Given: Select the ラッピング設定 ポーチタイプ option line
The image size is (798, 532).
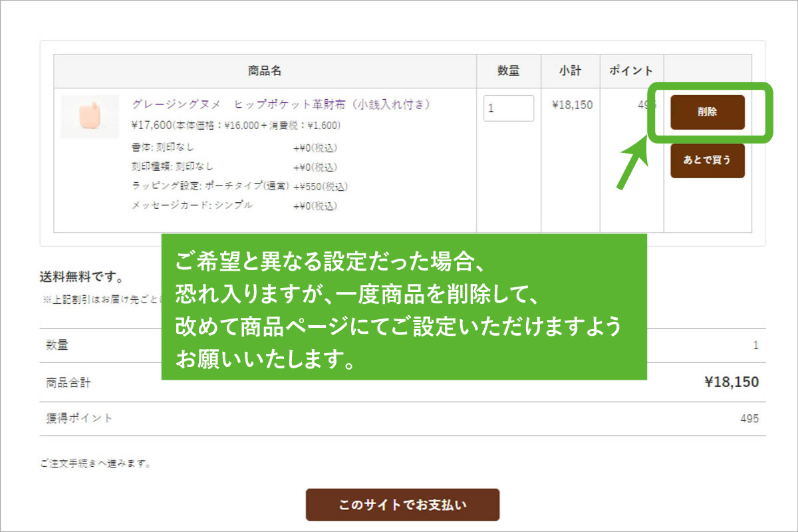Looking at the screenshot, I should (x=210, y=186).
